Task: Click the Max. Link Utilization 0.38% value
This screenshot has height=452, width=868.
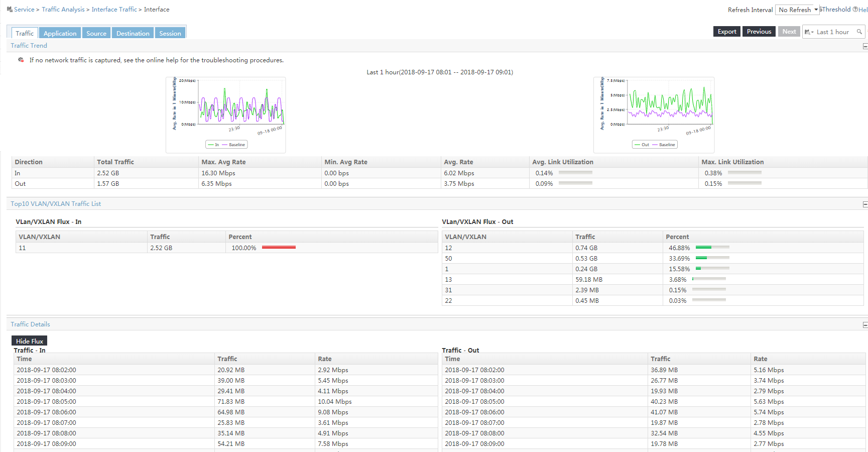Action: click(x=713, y=173)
